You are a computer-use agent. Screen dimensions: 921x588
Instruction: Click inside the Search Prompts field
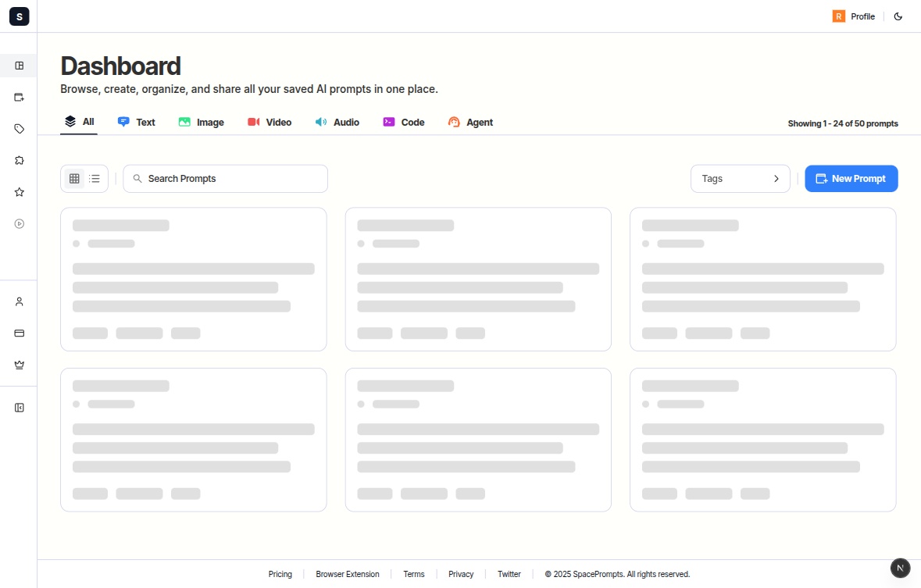[x=225, y=178]
